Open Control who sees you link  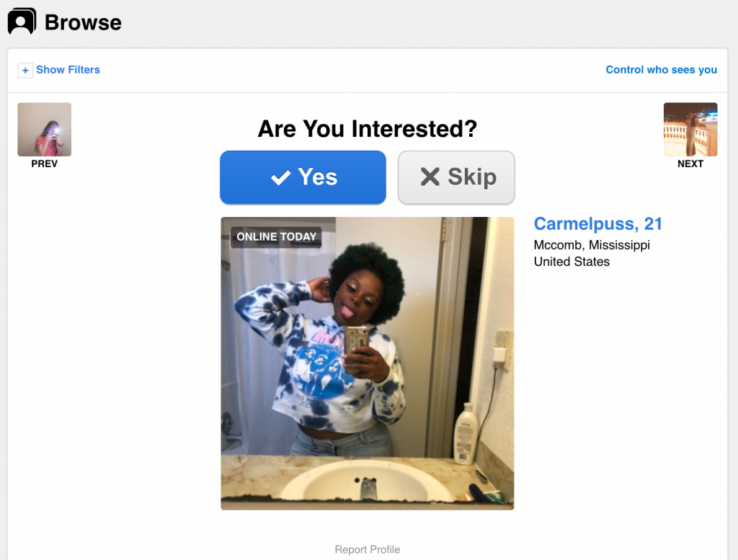[662, 70]
